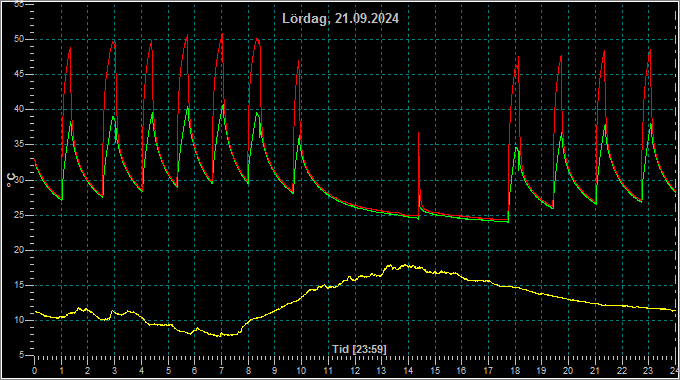Click the 50 label on temperature axis
Screen dimensions: 680x380
[x=18, y=39]
